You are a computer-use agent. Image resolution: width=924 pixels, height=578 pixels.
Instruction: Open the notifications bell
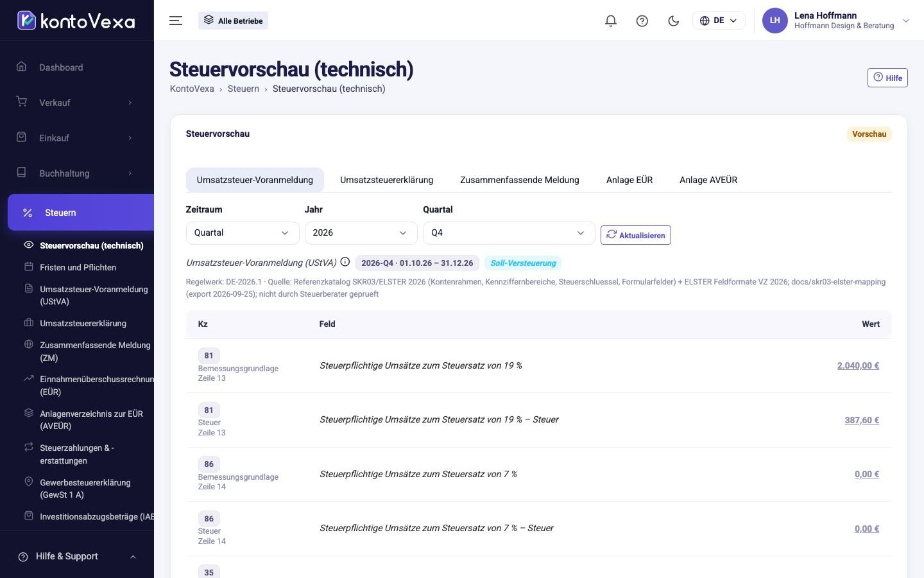pyautogui.click(x=611, y=21)
